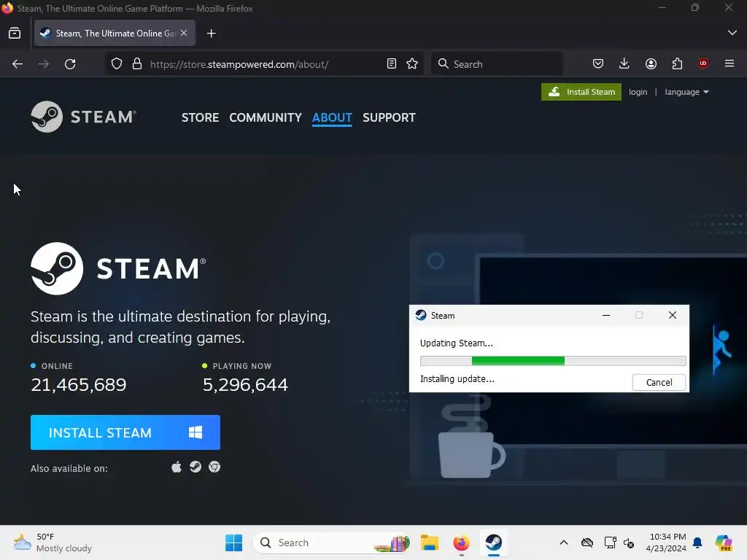
Task: Click the forward navigation arrow
Action: tap(44, 64)
